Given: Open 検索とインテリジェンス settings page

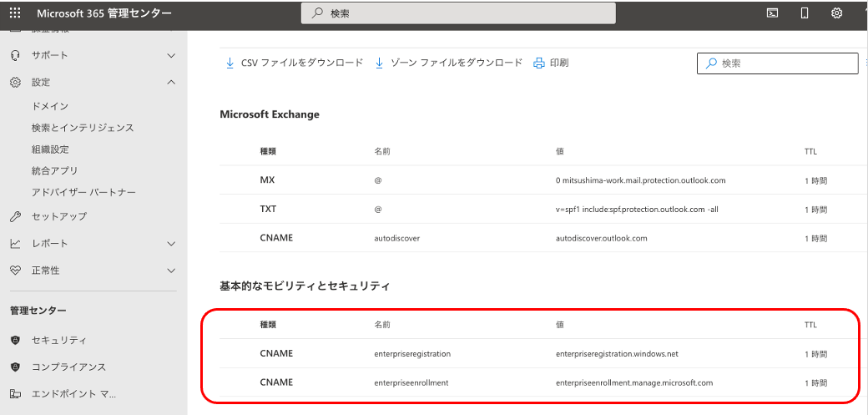Looking at the screenshot, I should pos(83,128).
